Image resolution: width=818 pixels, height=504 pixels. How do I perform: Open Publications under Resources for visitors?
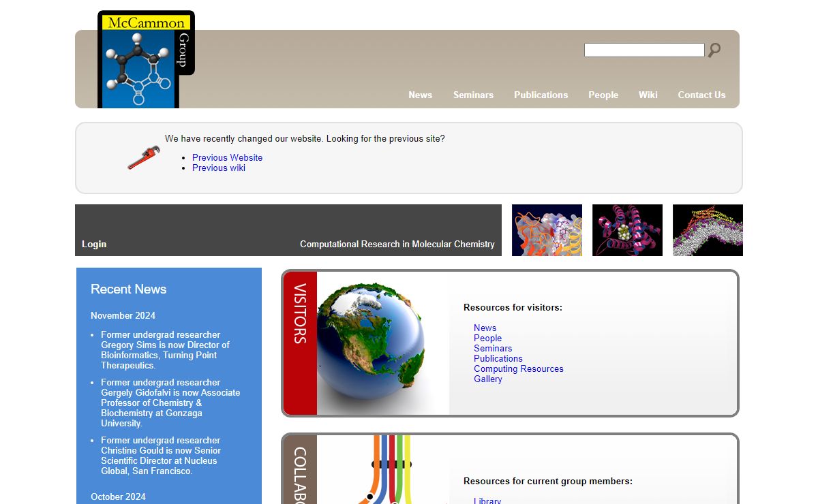pos(498,358)
